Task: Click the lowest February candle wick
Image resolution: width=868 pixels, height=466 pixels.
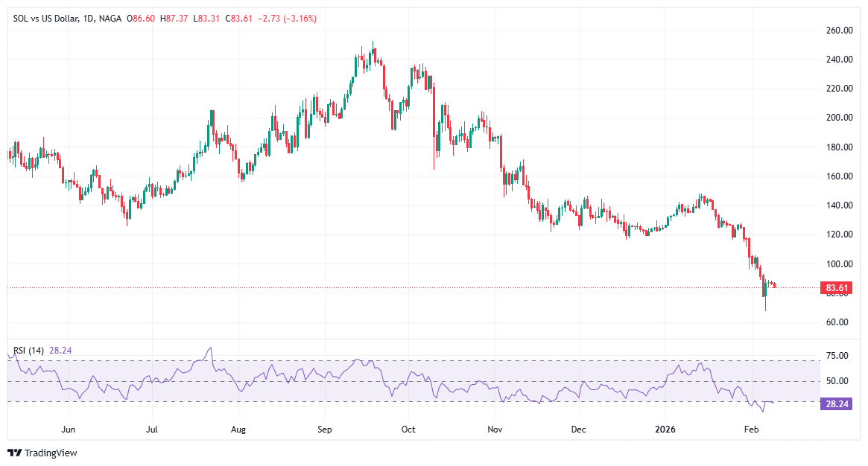Action: [x=765, y=309]
